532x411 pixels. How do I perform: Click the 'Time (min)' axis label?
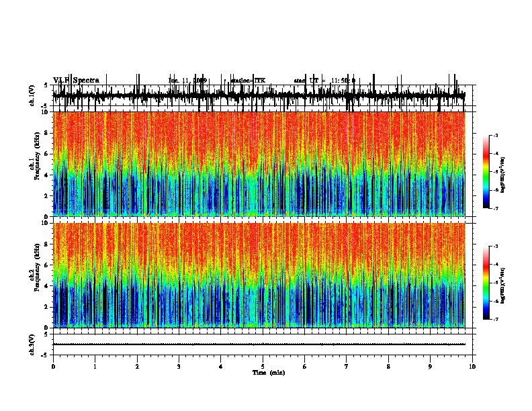[269, 373]
